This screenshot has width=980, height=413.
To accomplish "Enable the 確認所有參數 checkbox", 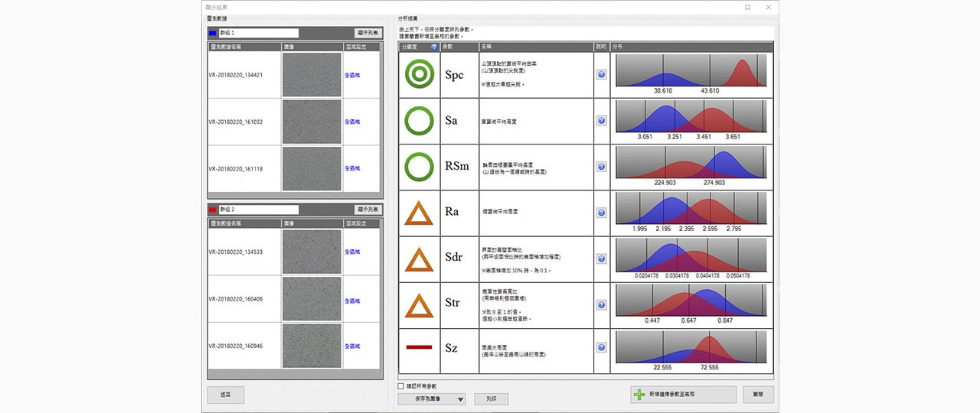I will pos(401,386).
